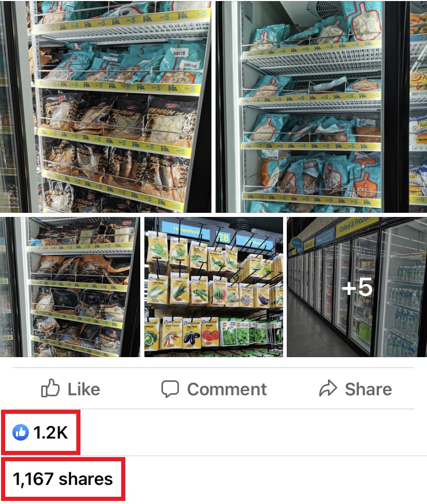Open the bottom-left freezer shelf photo
Viewport: 427px width, 504px height.
tap(70, 287)
